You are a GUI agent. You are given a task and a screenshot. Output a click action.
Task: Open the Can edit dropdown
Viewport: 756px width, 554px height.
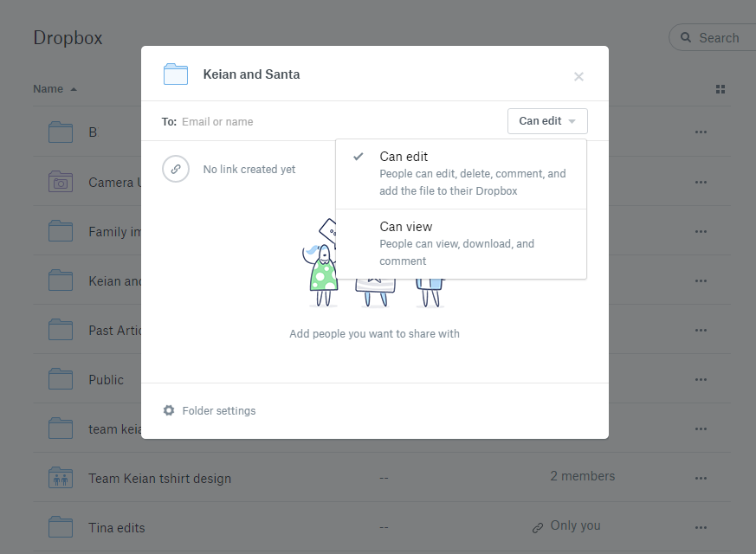coord(547,121)
